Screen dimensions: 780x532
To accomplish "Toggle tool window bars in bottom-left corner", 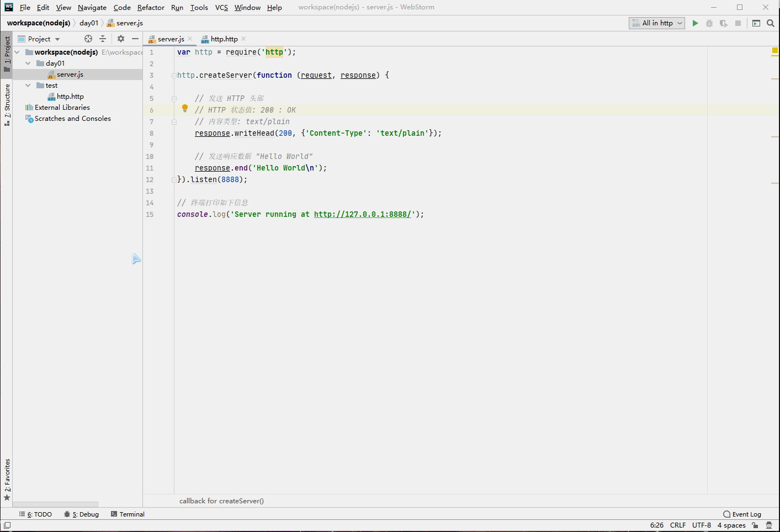I will click(7, 525).
